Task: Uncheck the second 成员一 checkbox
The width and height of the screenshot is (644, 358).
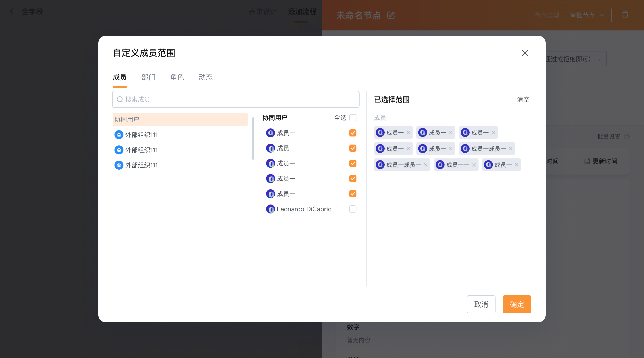Action: coord(353,148)
